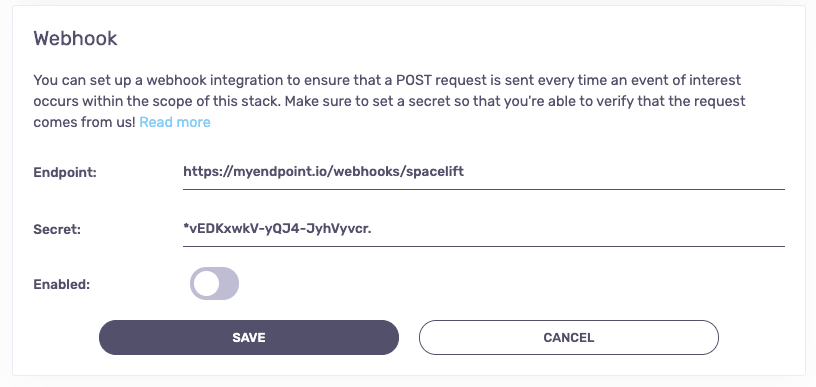Focus the Secret input field
Screen dimensions: 816x387
[483, 229]
